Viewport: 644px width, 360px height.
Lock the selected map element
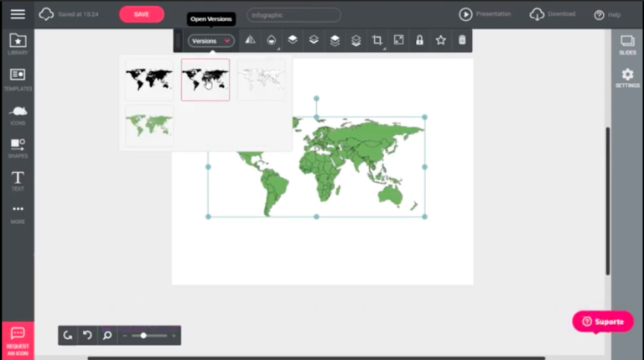pos(419,40)
